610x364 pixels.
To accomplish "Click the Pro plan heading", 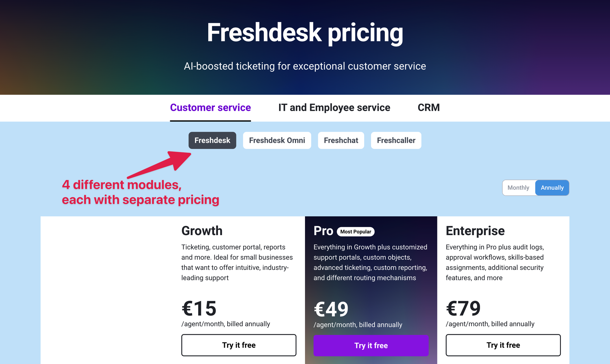I will click(x=323, y=231).
